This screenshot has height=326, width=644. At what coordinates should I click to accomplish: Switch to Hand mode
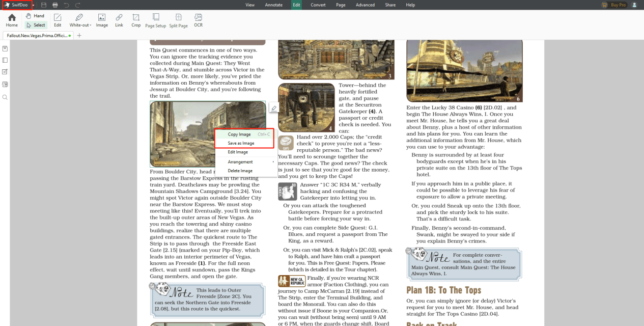[x=35, y=16]
